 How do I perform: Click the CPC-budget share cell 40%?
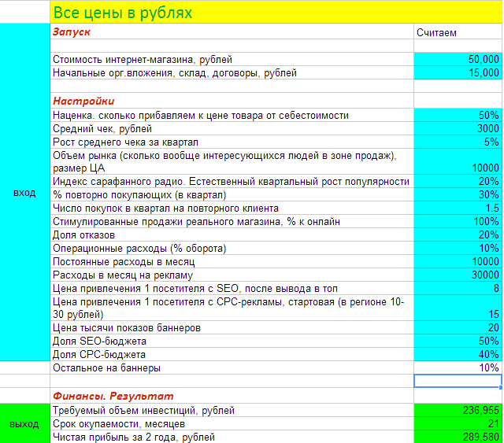(458, 354)
